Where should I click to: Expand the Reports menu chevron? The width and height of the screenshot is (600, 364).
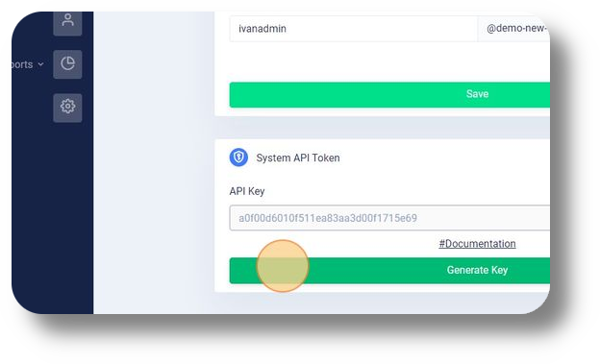(x=40, y=64)
